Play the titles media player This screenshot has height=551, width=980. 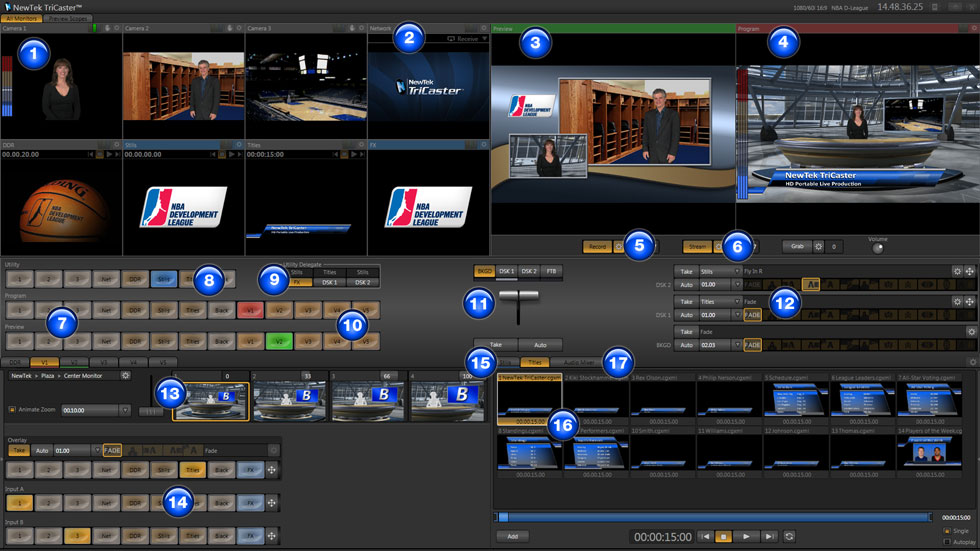coord(746,536)
